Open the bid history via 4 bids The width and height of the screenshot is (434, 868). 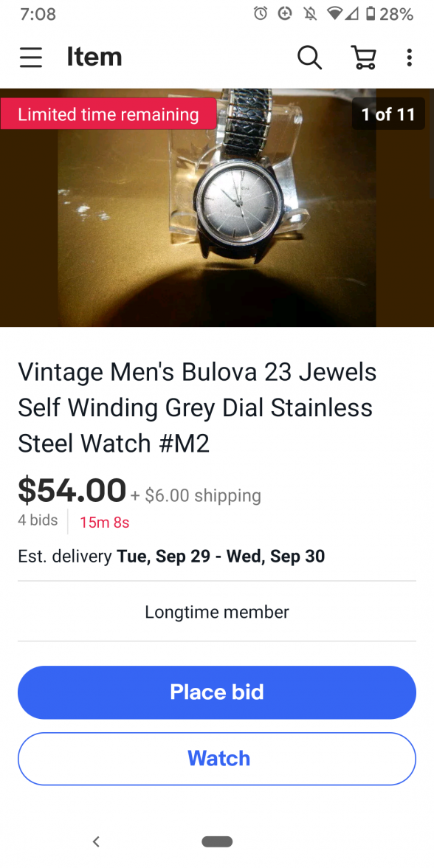click(38, 520)
